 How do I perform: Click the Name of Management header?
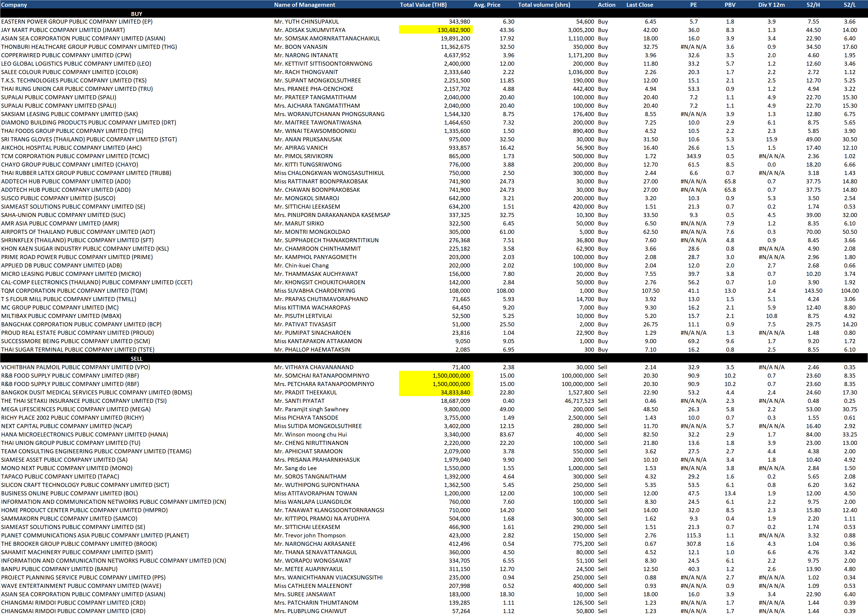[304, 5]
